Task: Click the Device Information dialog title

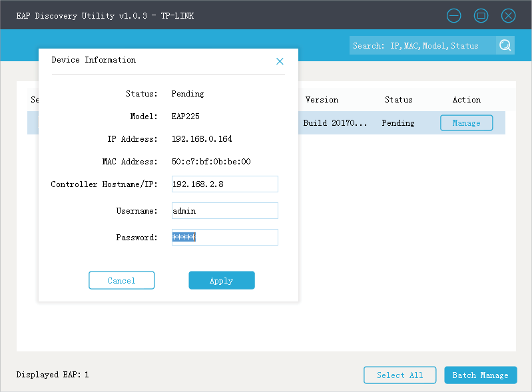Action: pos(94,60)
